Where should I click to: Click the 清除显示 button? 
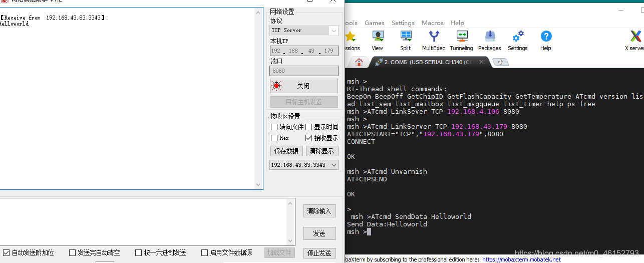click(x=321, y=151)
